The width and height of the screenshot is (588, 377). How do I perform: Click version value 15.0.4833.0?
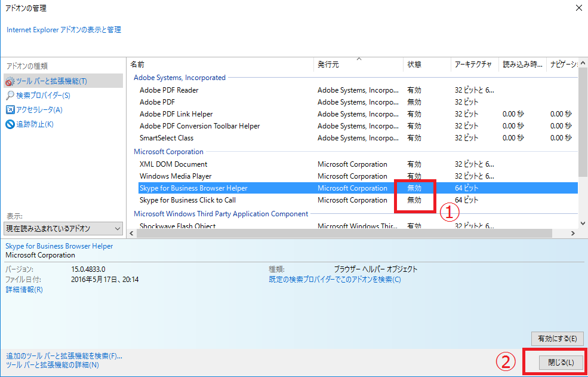click(x=88, y=269)
